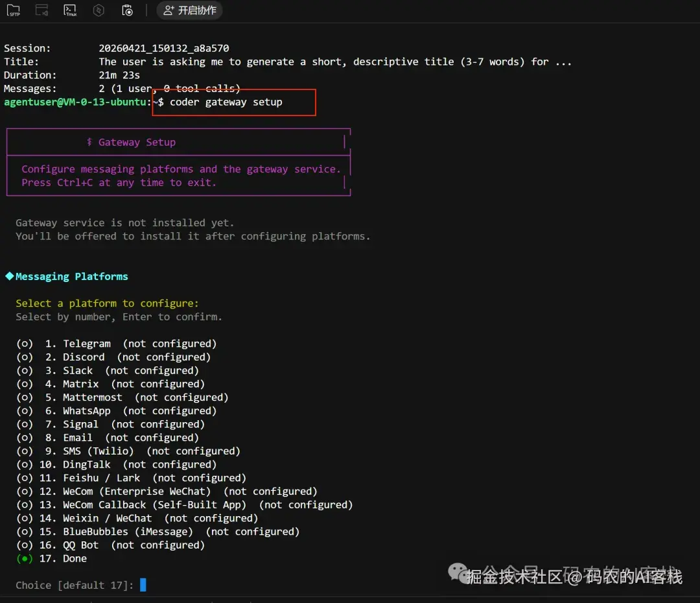Viewport: 700px width, 603px height.
Task: Click 'Configure messaging platforms and the gateway service.'
Action: [181, 169]
